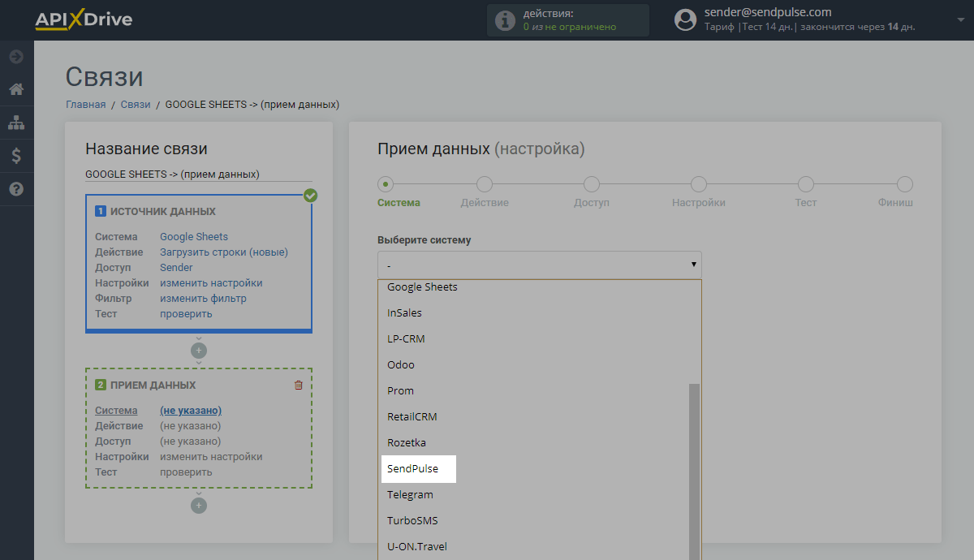This screenshot has height=560, width=974.
Task: Click the user avatar icon in header
Action: click(x=686, y=20)
